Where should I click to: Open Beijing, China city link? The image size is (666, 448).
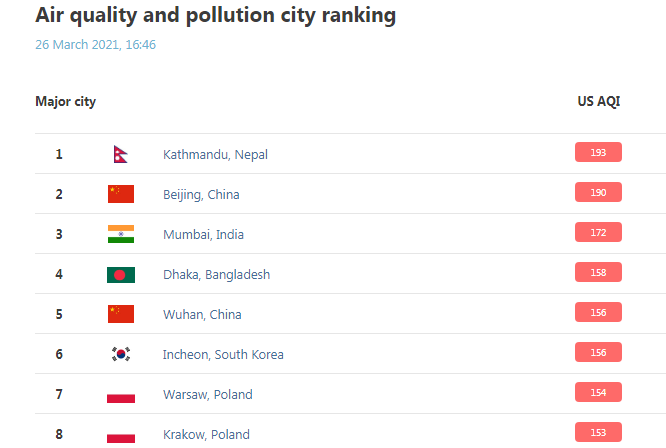[x=201, y=194]
